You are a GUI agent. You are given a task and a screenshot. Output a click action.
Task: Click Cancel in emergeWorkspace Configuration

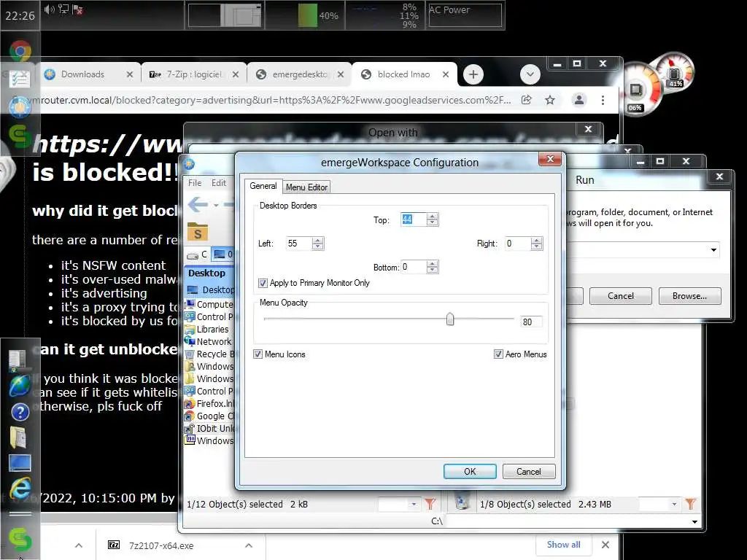pos(529,472)
